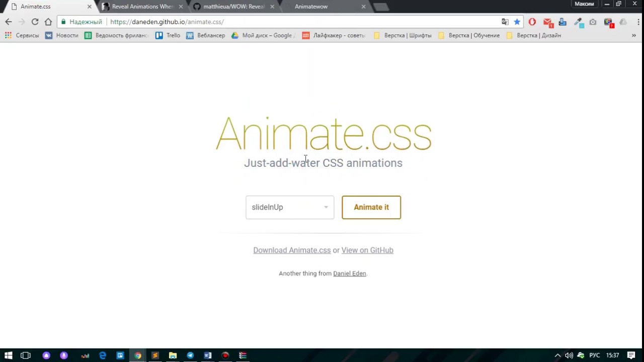The image size is (644, 362).
Task: Show hidden tray icons with the caret
Action: click(x=557, y=355)
